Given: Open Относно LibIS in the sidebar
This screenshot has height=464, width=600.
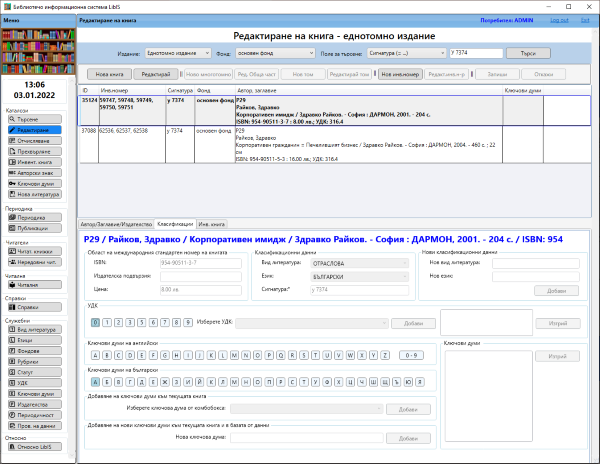Looking at the screenshot, I should [33, 449].
